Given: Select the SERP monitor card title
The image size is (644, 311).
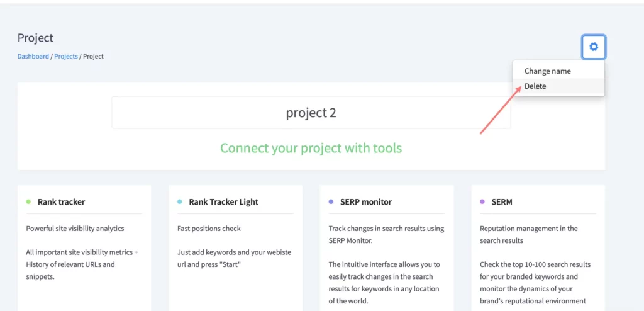Looking at the screenshot, I should coord(366,202).
